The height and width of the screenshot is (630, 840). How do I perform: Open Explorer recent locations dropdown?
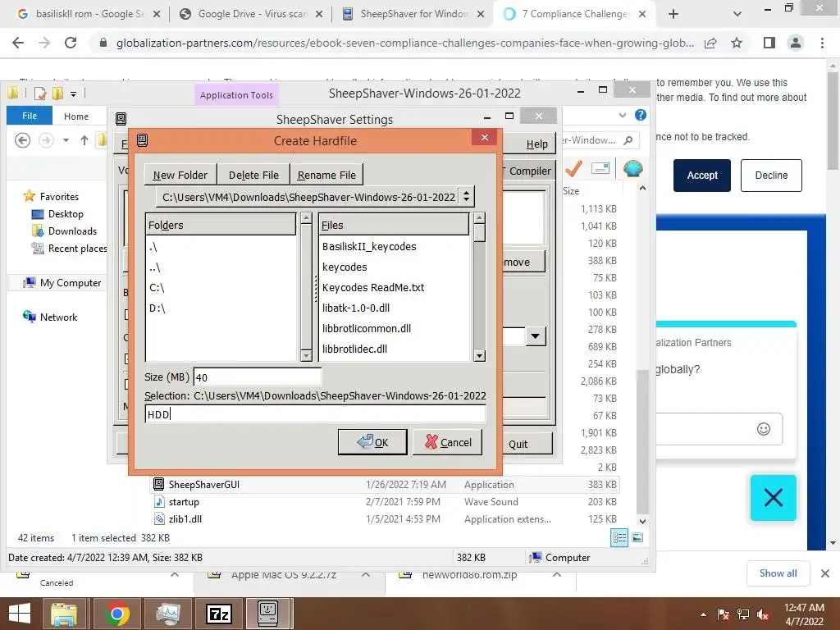[66, 140]
